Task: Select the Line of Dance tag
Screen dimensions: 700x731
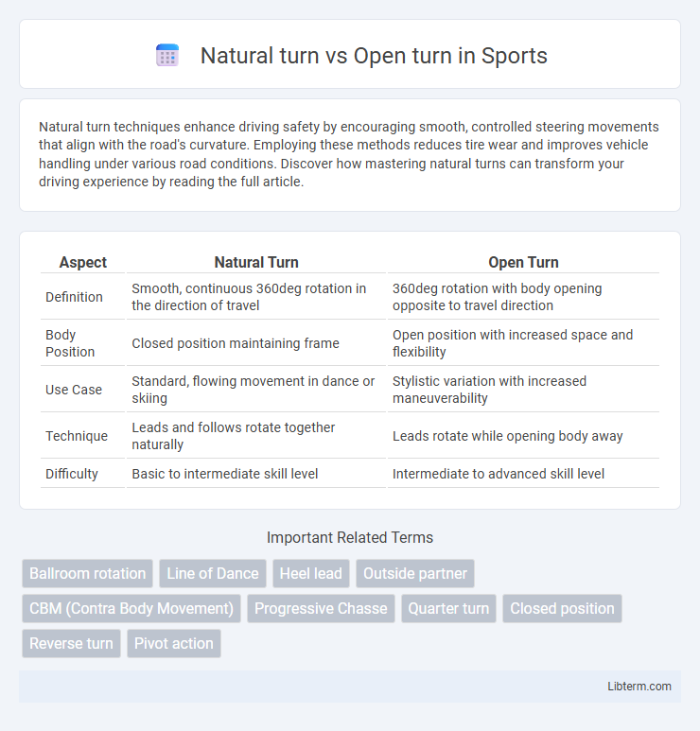Action: (x=213, y=573)
